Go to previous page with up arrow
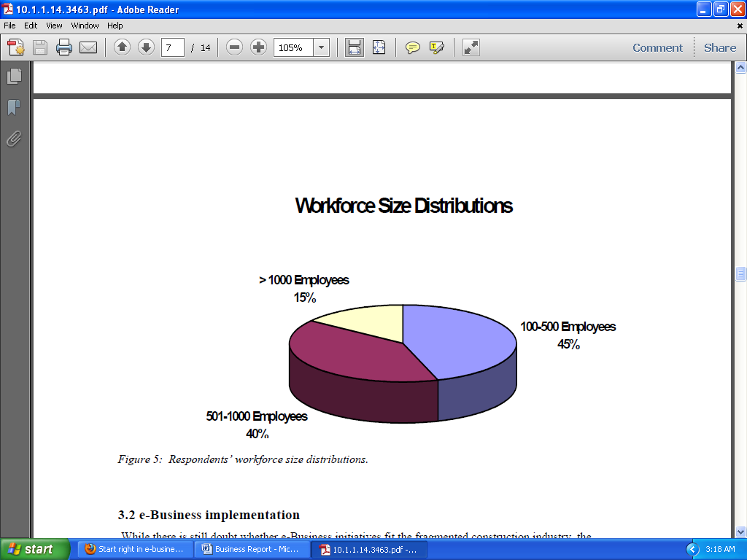Screen dimensions: 747x560 tap(123, 48)
